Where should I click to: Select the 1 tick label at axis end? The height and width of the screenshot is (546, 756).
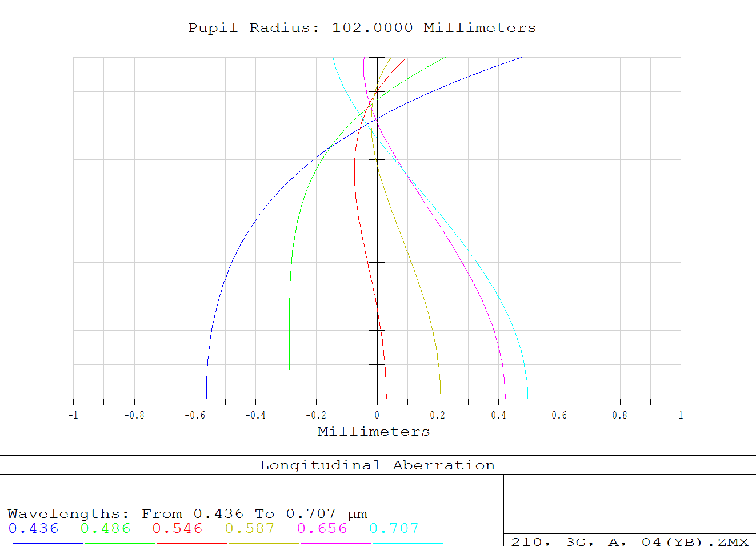pos(681,415)
